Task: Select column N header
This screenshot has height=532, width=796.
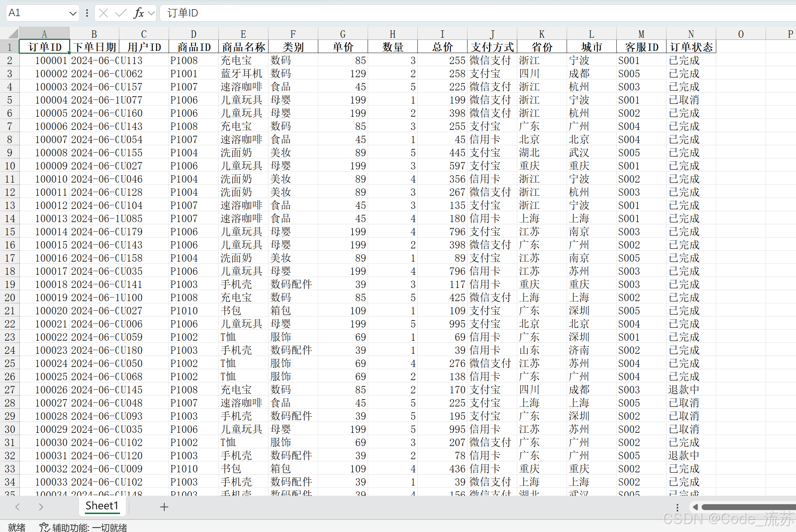Action: coord(691,34)
